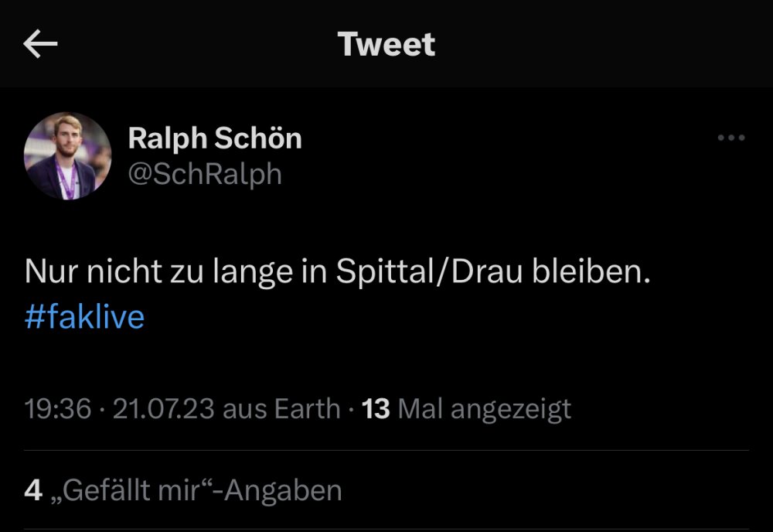Click the Tweet header title
The height and width of the screenshot is (532, 773).
386,45
